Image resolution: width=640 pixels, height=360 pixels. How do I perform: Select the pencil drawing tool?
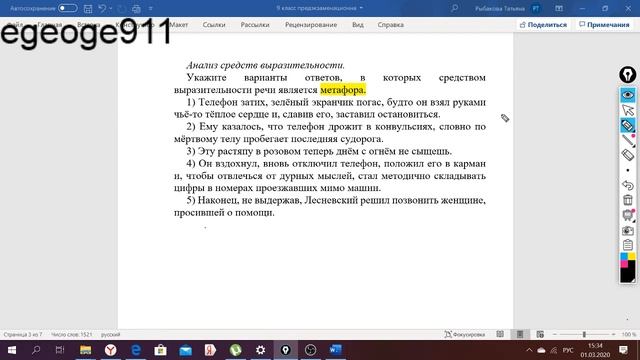pyautogui.click(x=628, y=140)
